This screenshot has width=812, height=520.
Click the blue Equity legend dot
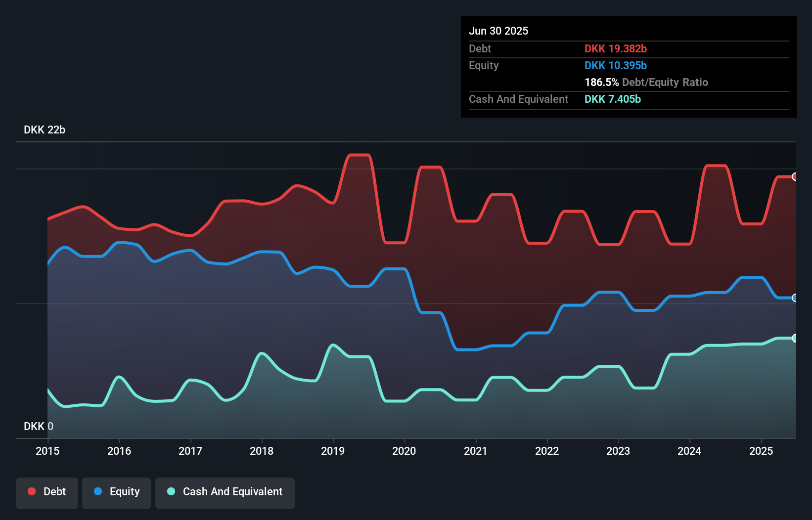[99, 492]
